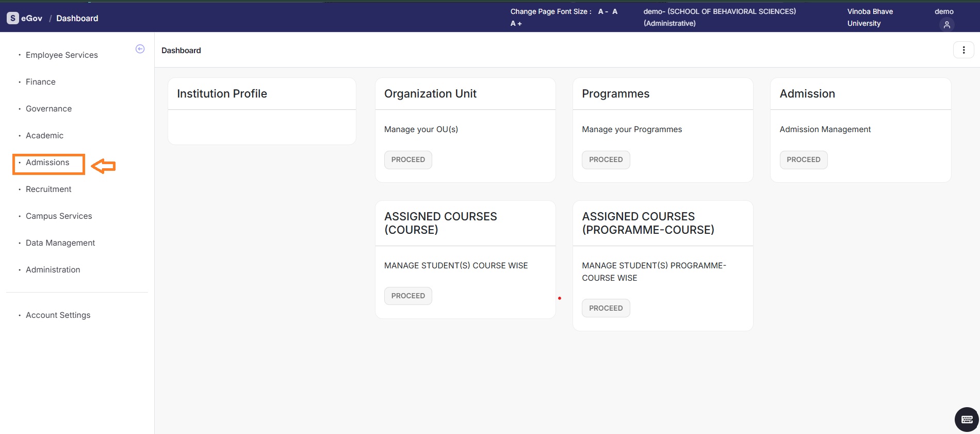The image size is (980, 434).
Task: Reset page font size with A
Action: (x=615, y=11)
